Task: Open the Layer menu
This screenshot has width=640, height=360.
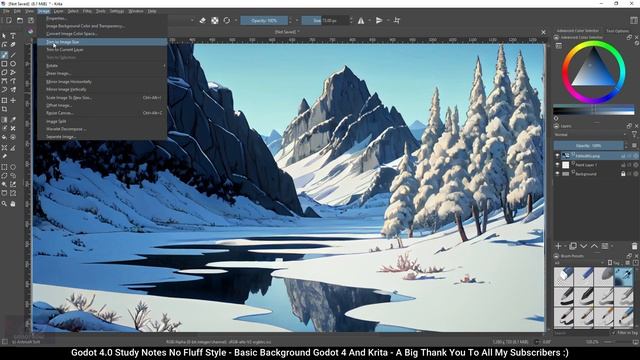Action: click(x=59, y=11)
